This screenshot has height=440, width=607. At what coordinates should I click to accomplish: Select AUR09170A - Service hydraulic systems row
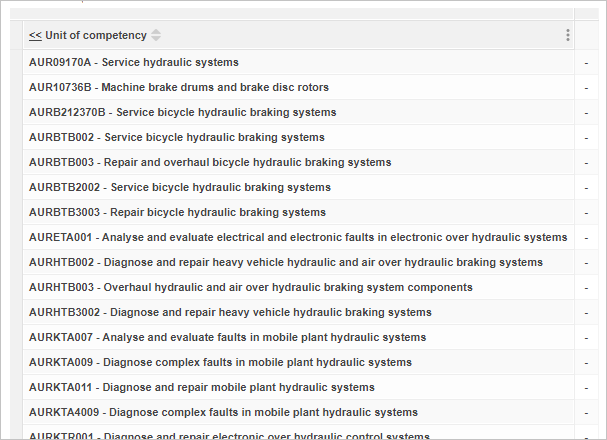[x=134, y=62]
